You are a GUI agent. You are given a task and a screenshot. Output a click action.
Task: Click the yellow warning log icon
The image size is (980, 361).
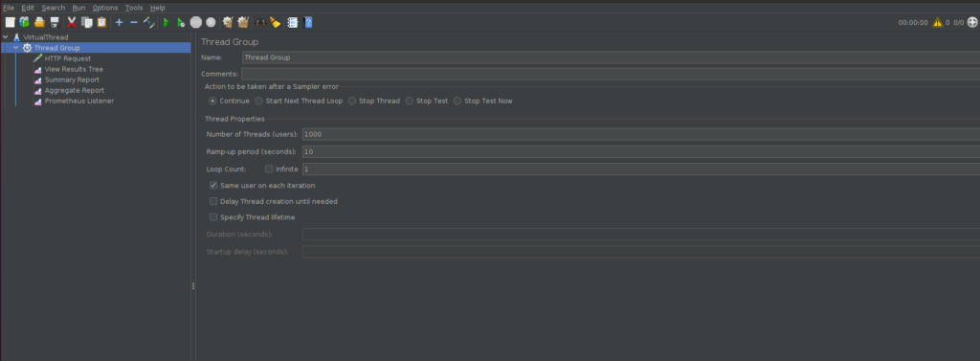938,23
